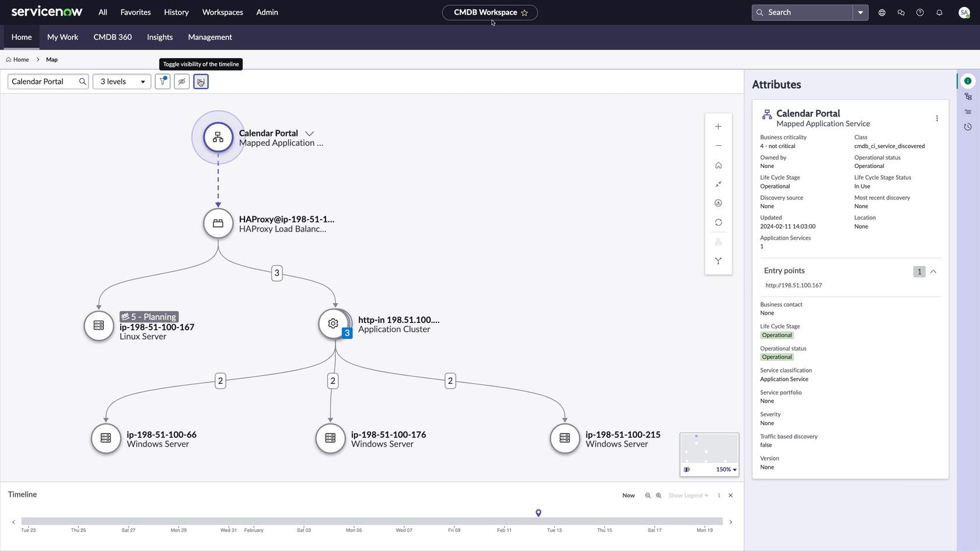
Task: Click the entry point link http://198.51.100.167
Action: (x=793, y=285)
